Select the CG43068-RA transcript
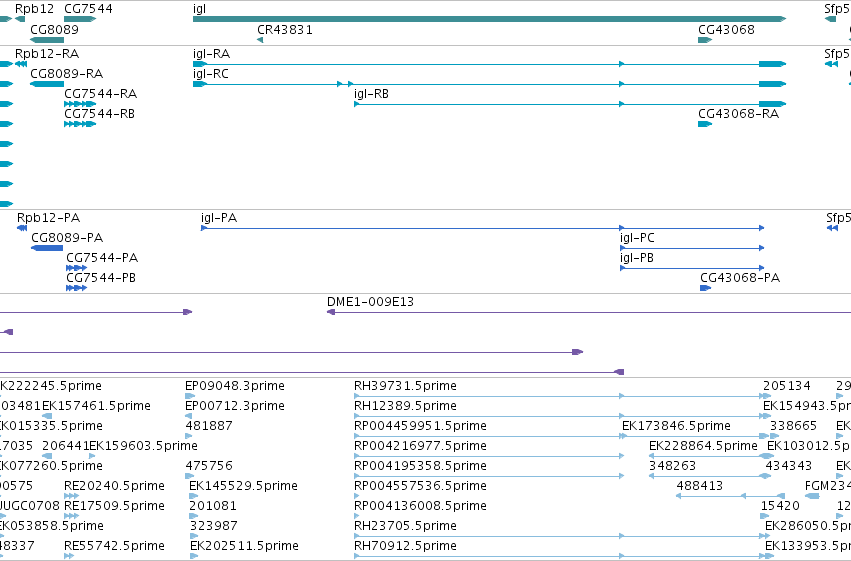The height and width of the screenshot is (561, 851). pos(704,124)
